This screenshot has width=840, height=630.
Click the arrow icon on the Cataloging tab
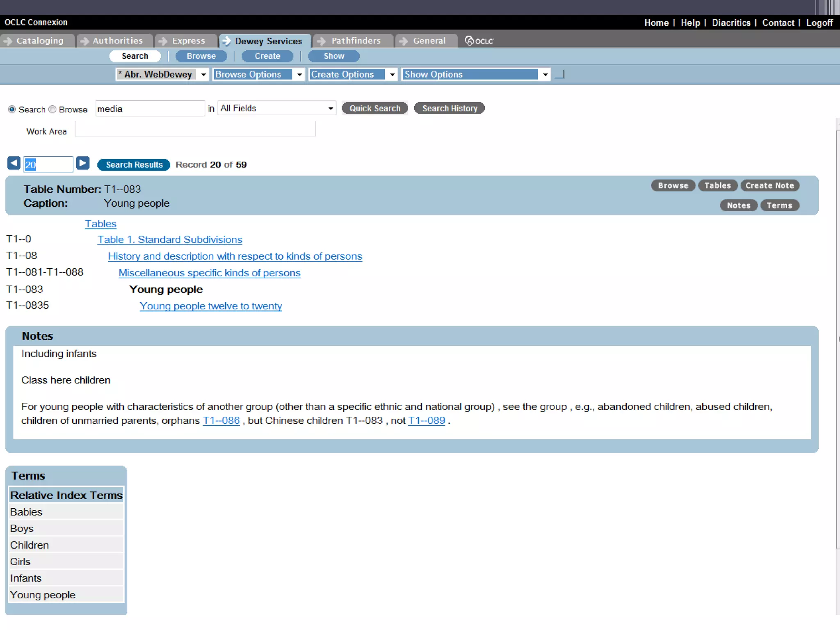[x=7, y=41]
